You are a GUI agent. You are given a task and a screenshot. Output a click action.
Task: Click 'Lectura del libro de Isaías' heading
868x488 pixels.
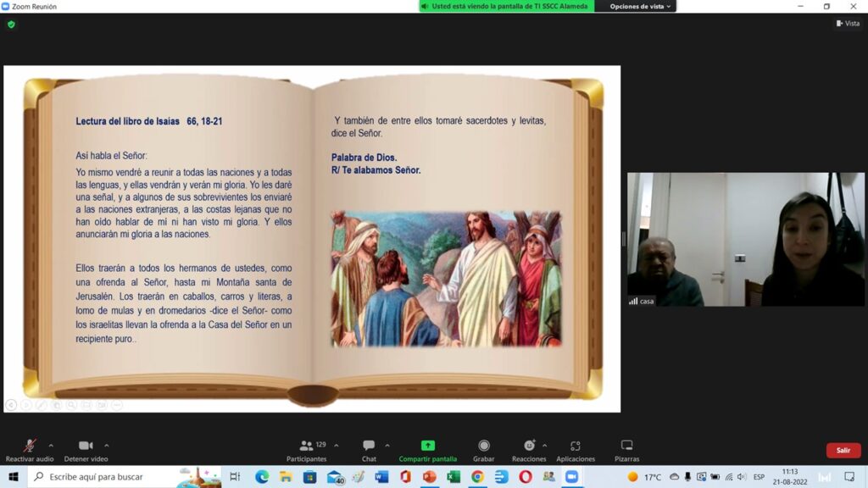127,121
